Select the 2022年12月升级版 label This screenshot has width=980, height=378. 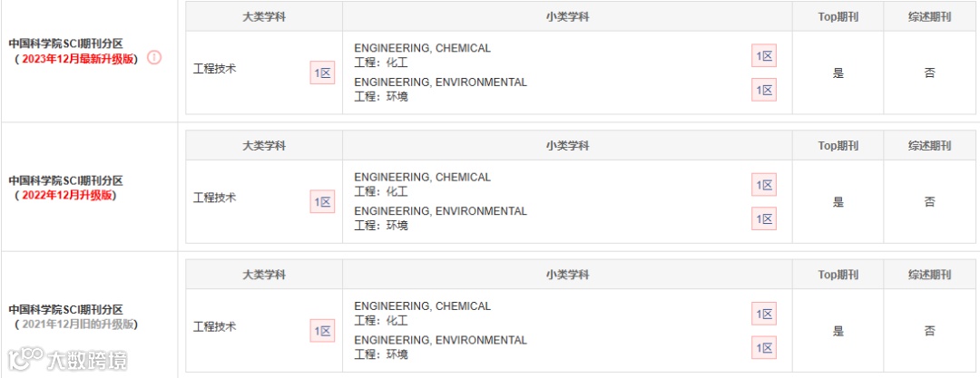pos(67,195)
